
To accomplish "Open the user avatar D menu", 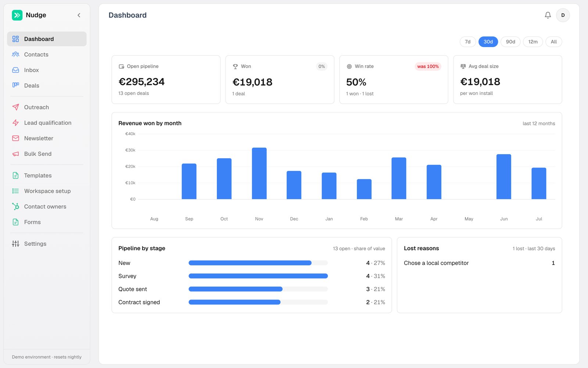I will coord(563,15).
